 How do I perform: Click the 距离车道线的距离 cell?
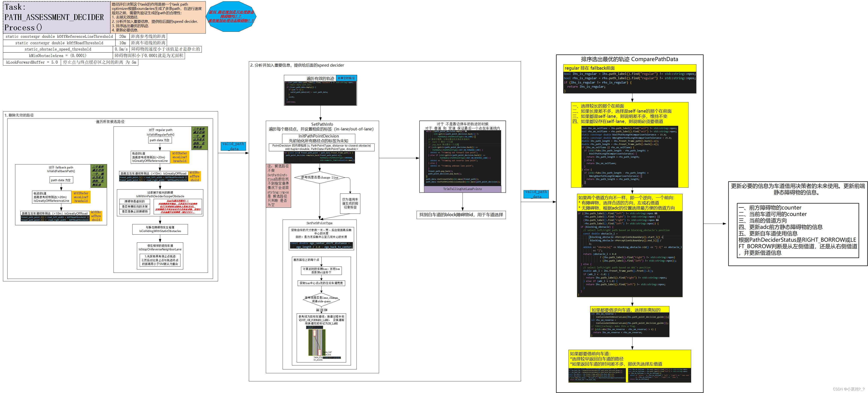(x=148, y=43)
